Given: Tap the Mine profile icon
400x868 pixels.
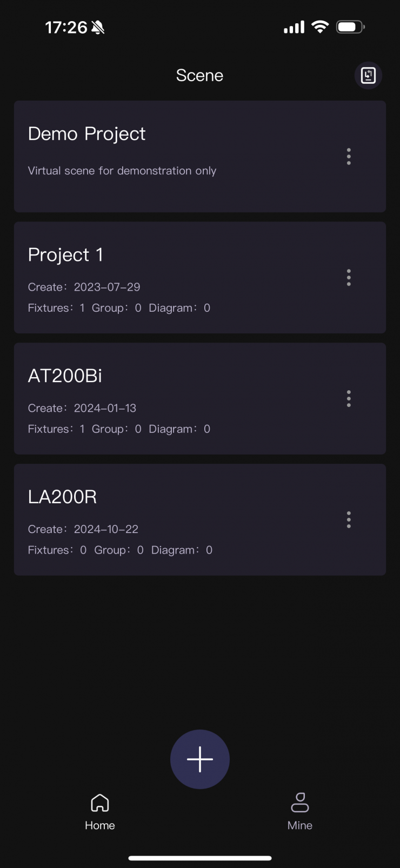Looking at the screenshot, I should (300, 803).
